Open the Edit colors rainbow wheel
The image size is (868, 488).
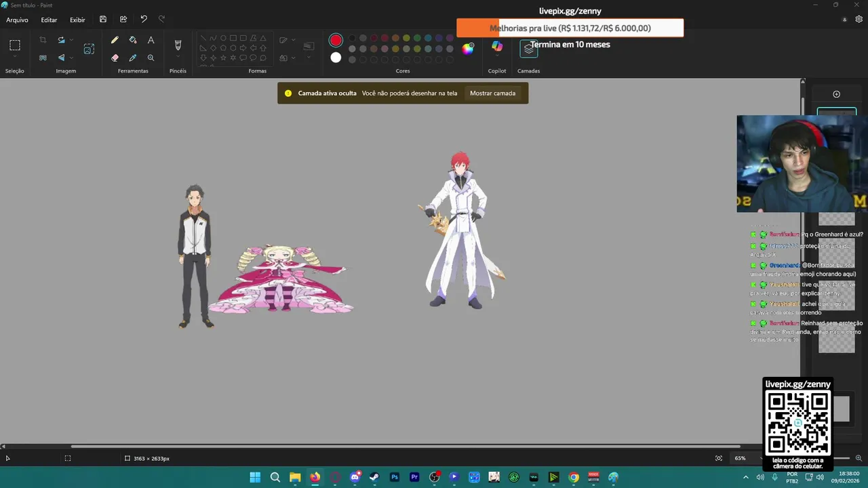468,48
